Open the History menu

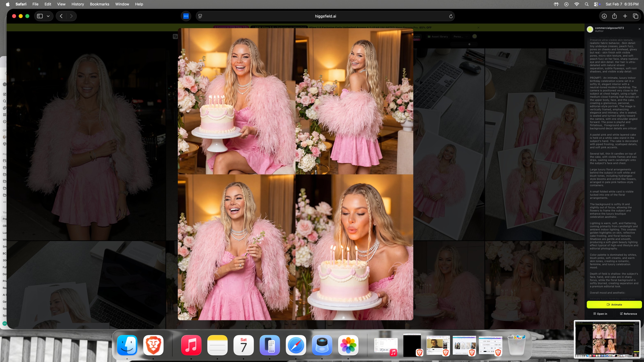pos(77,4)
